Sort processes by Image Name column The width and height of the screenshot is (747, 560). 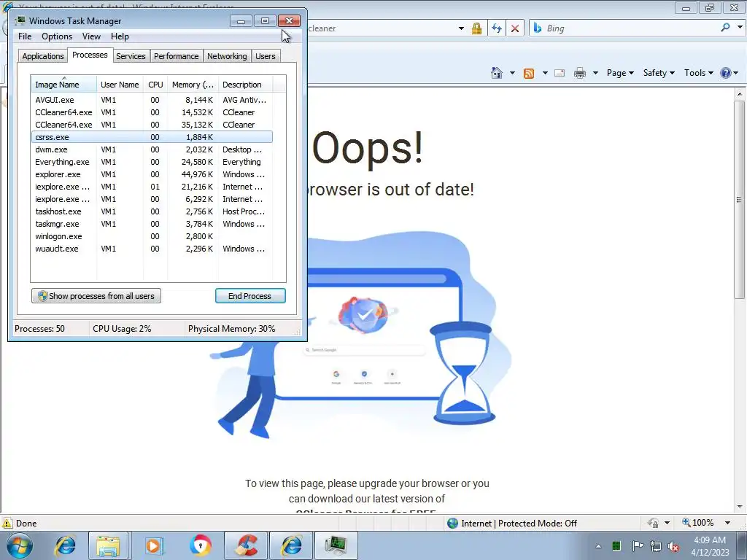pyautogui.click(x=64, y=85)
